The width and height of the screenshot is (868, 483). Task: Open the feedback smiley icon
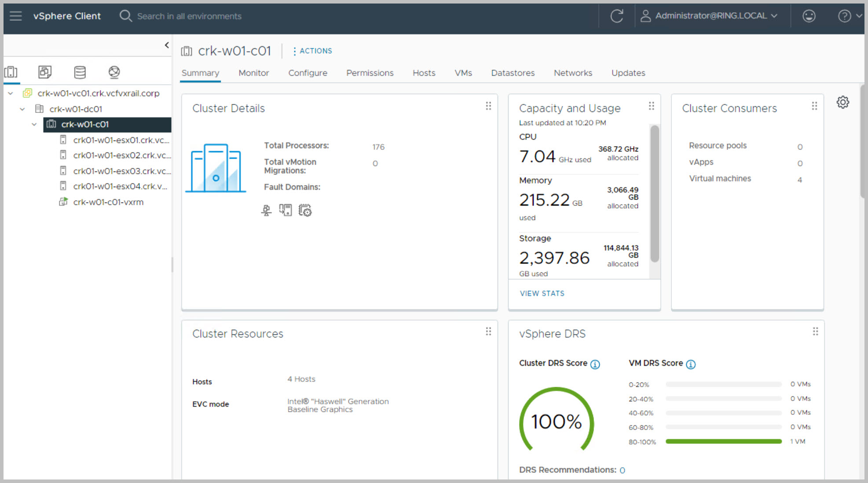809,16
